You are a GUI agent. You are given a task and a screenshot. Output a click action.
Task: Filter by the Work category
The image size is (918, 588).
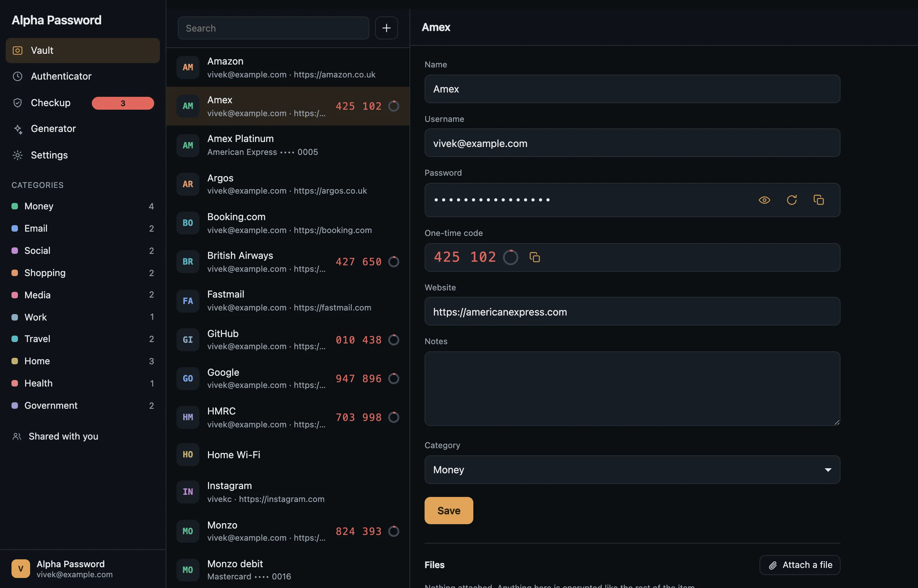[82, 317]
